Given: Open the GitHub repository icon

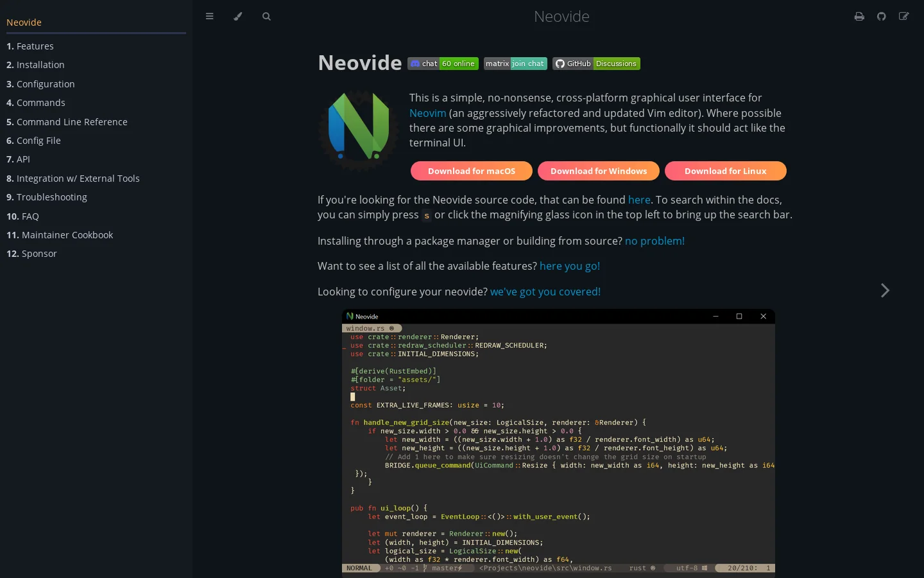Looking at the screenshot, I should click(882, 16).
